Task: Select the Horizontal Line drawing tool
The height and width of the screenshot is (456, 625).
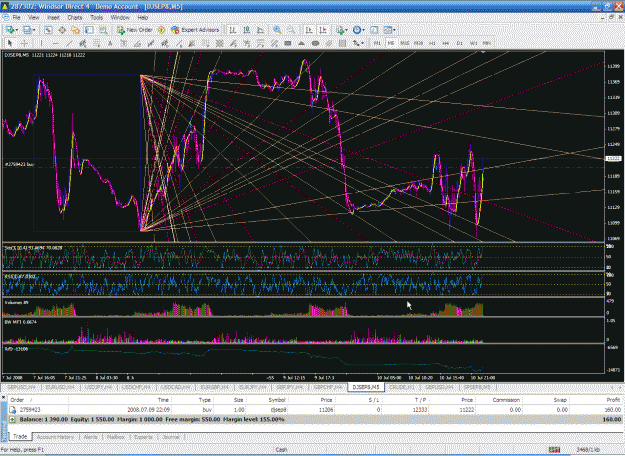Action: coord(56,43)
